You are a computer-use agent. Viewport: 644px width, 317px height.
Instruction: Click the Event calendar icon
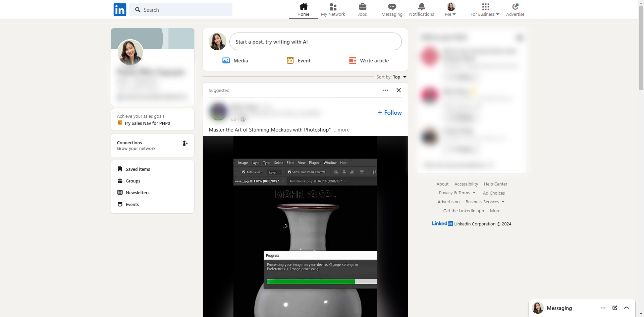coord(290,60)
